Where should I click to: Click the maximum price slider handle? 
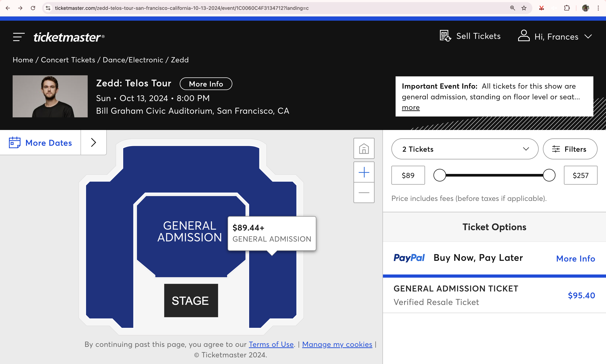549,175
